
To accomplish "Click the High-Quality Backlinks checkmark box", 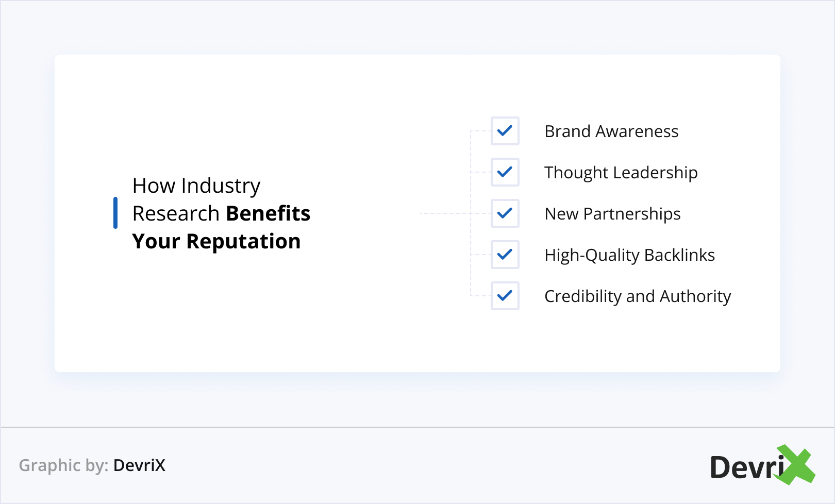I will pyautogui.click(x=505, y=255).
